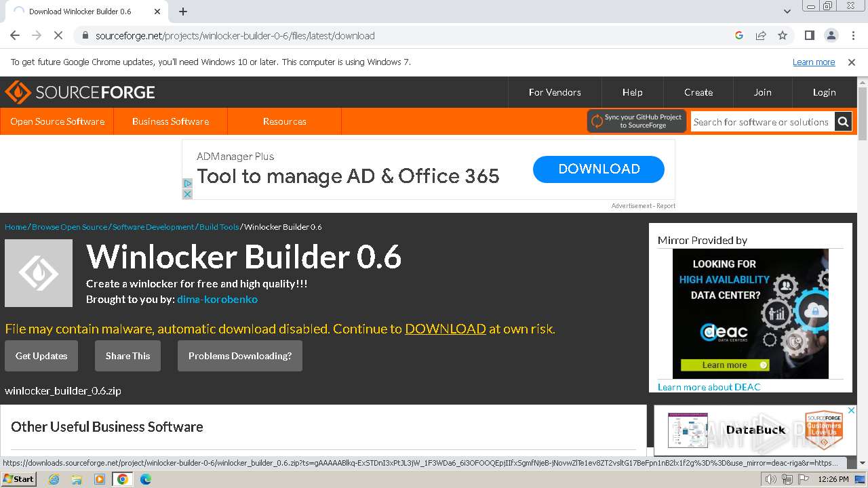Viewport: 868px width, 488px height.
Task: Click winlocker_builder_0.6.zip filename text
Action: coord(63,391)
